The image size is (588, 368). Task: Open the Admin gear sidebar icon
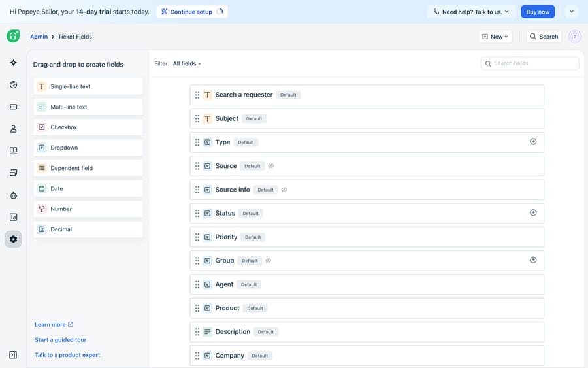14,239
